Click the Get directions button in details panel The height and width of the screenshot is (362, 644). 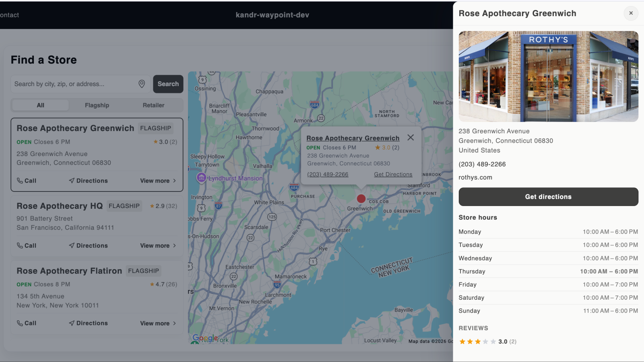point(548,197)
